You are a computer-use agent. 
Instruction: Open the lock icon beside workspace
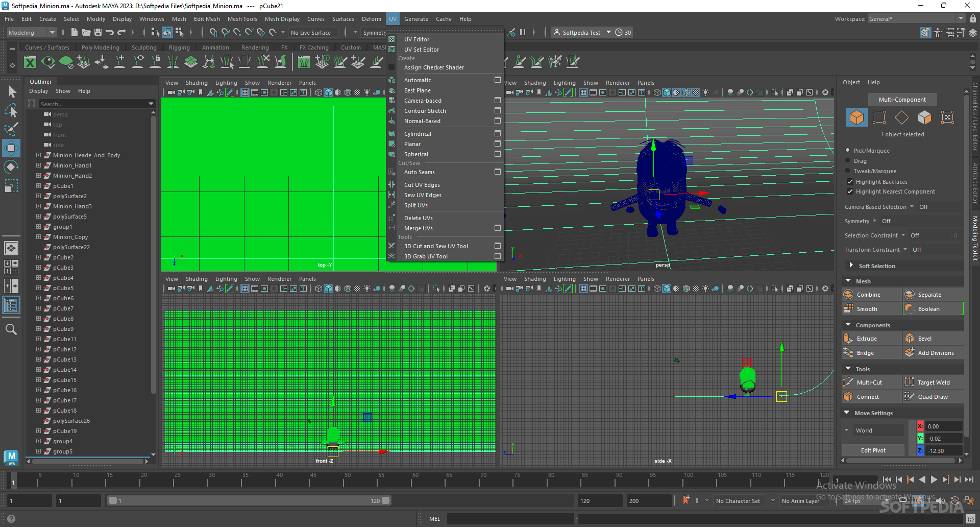click(973, 18)
